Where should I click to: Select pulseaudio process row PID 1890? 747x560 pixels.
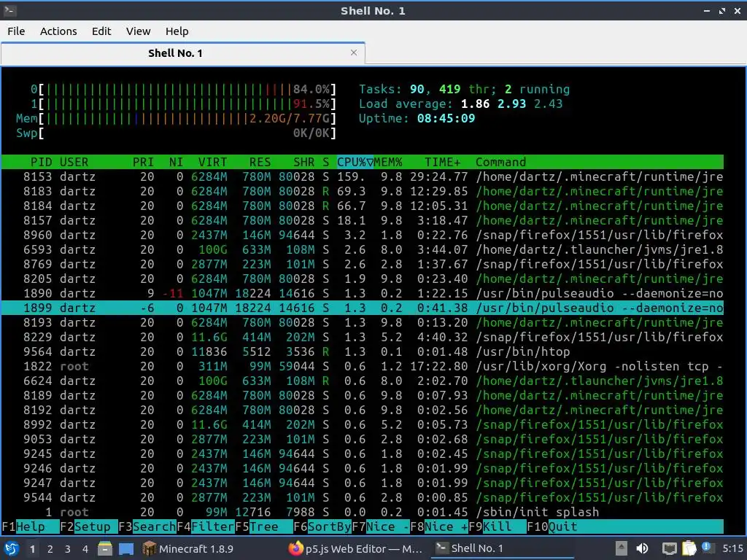click(363, 293)
